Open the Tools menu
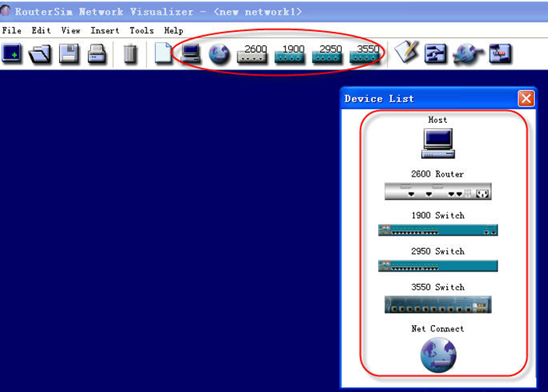The width and height of the screenshot is (548, 392). click(x=142, y=30)
